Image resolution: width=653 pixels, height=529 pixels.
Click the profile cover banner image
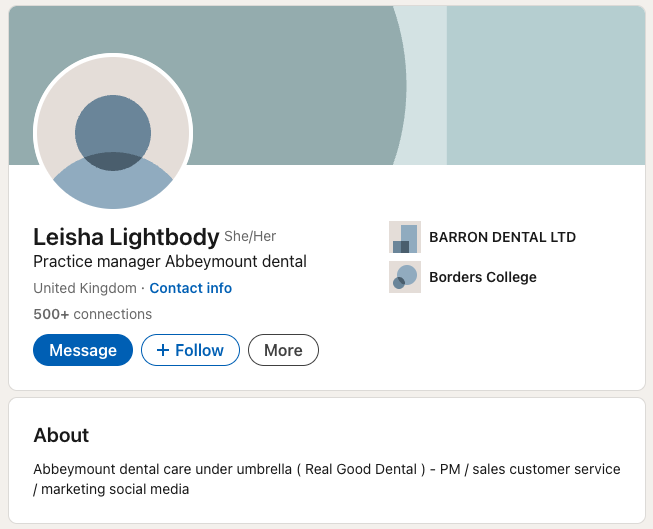click(300, 80)
